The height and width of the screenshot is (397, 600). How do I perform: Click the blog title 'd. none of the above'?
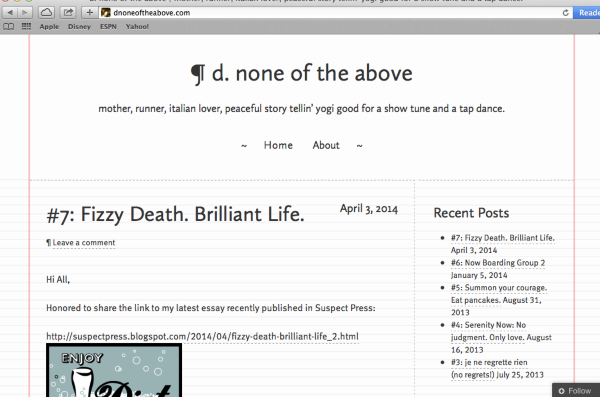coord(302,74)
